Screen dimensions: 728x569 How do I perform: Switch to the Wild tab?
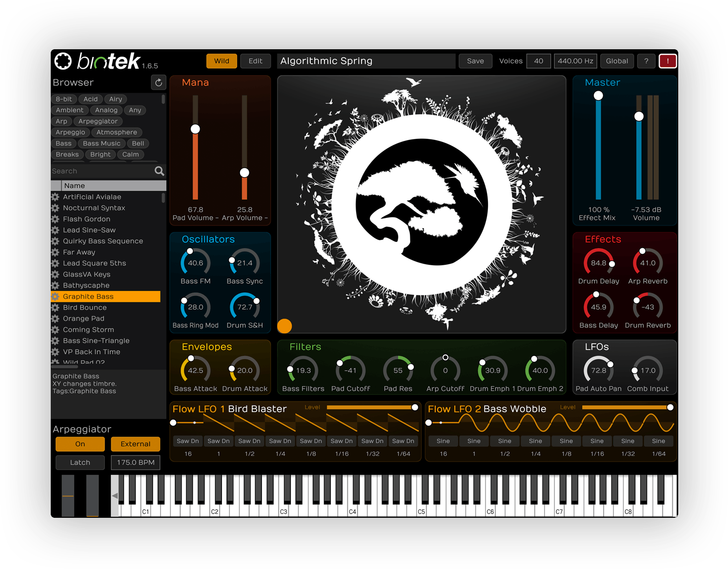(x=222, y=61)
